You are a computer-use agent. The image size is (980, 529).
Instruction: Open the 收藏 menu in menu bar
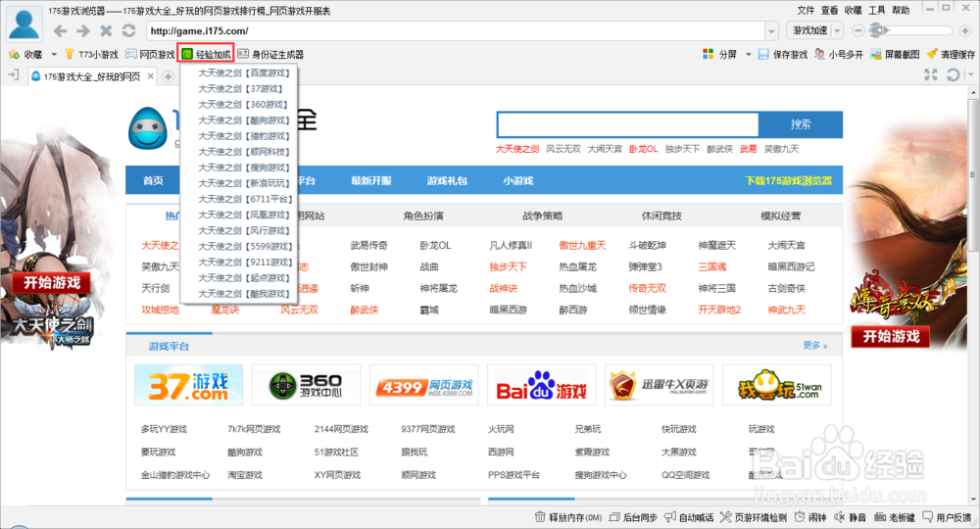point(854,10)
